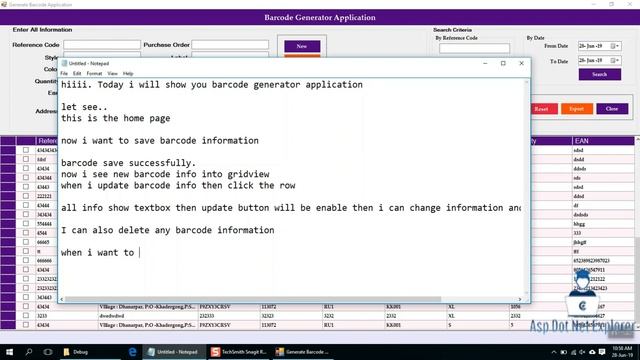Click the EAN column header

[603, 141]
